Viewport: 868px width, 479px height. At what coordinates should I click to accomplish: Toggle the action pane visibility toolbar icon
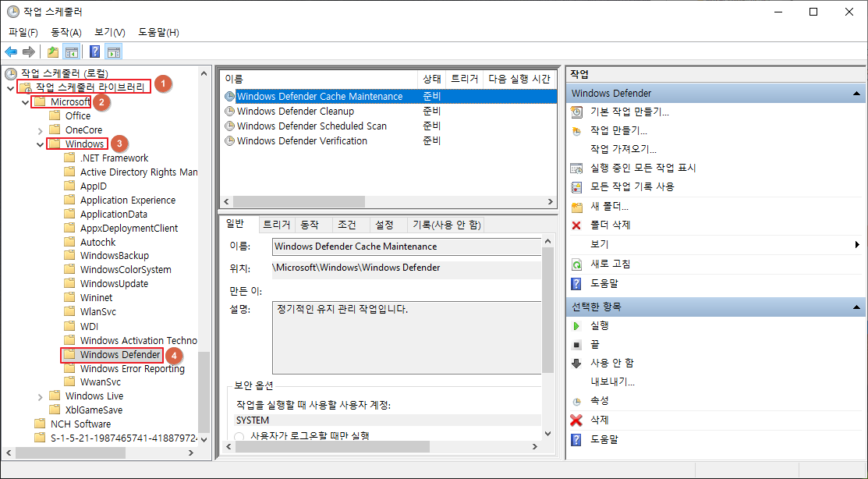coord(113,52)
